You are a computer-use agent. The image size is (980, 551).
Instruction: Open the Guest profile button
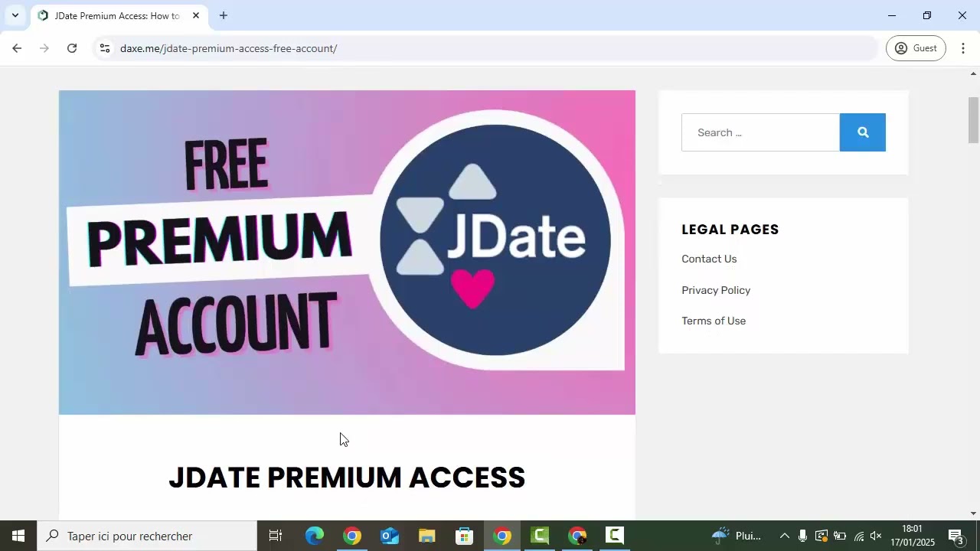pyautogui.click(x=916, y=48)
